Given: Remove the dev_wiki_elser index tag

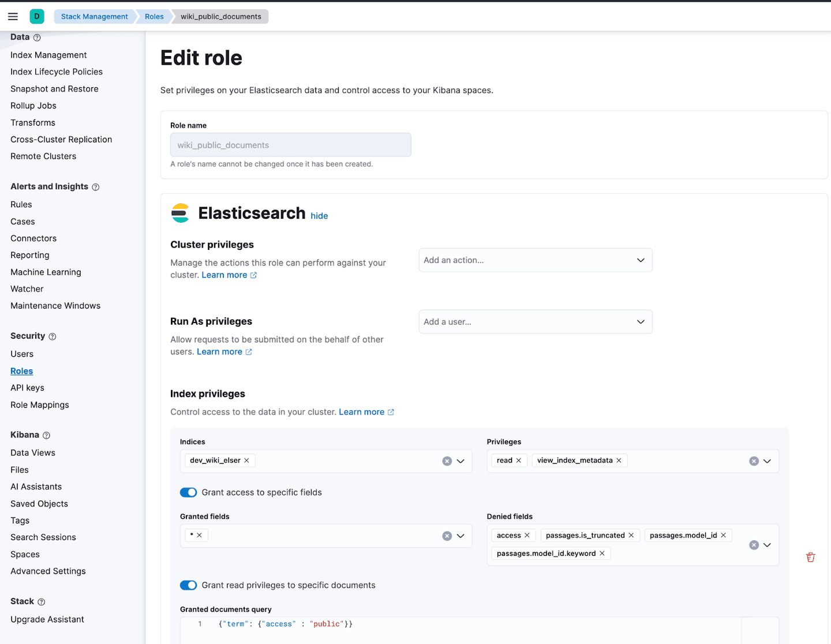Looking at the screenshot, I should point(247,460).
